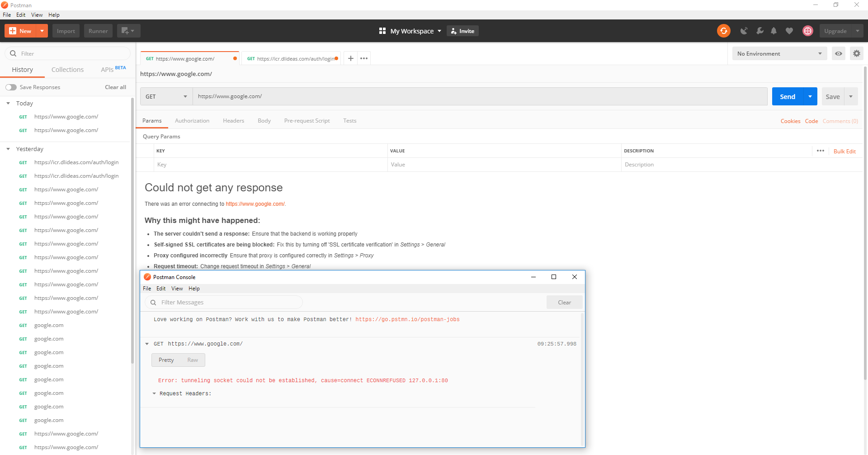The image size is (868, 455).
Task: Click the heart icon in the header
Action: tap(789, 31)
